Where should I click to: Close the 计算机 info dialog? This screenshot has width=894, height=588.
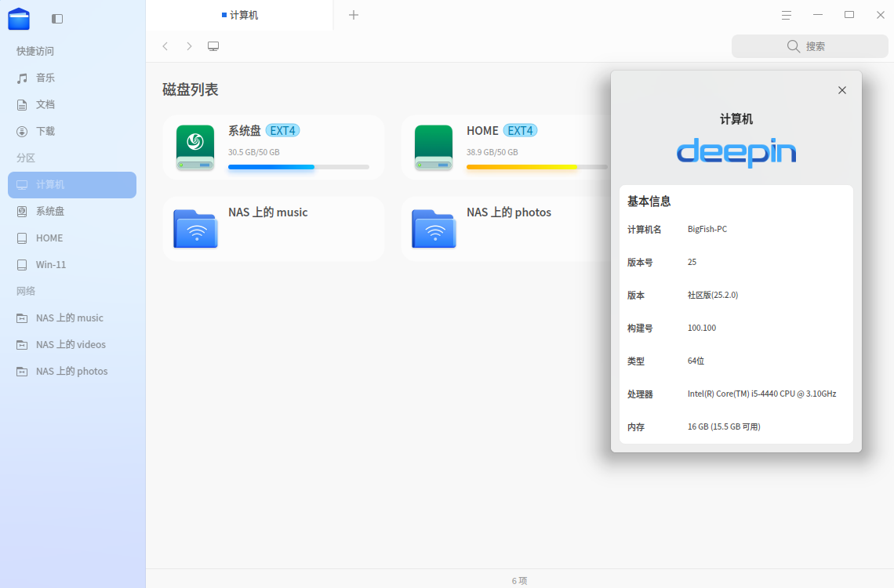(842, 90)
